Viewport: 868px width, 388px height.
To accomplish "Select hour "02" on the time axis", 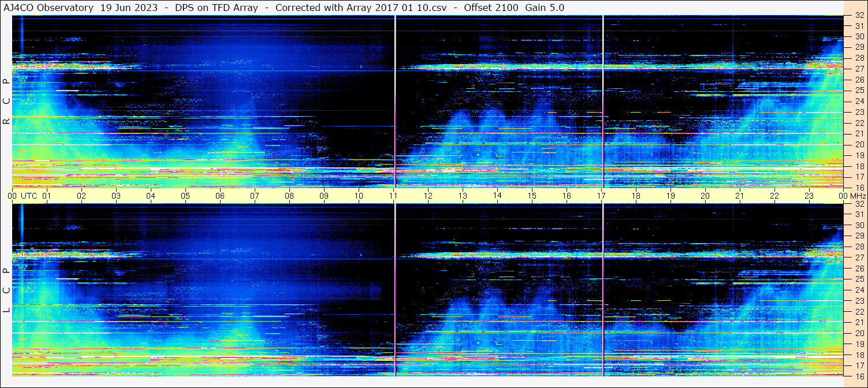I will point(81,196).
